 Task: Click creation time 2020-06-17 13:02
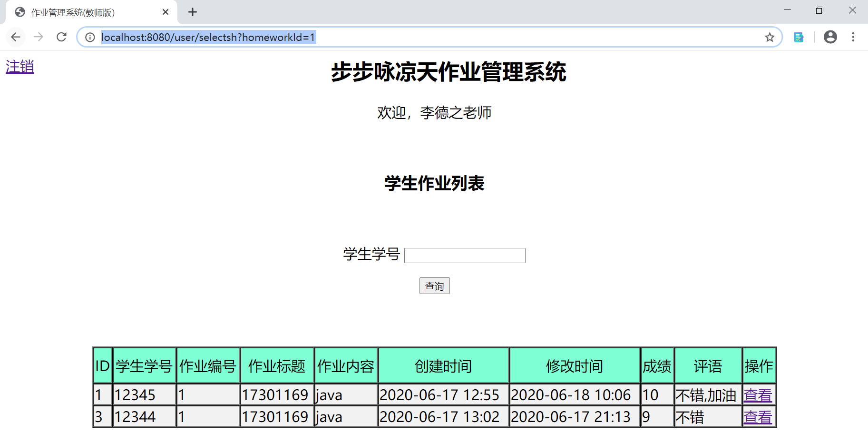coord(443,417)
